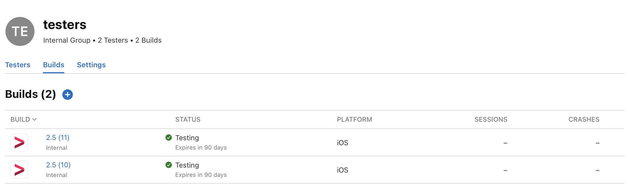Click the TE group avatar
The image size is (644, 193).
pyautogui.click(x=20, y=31)
